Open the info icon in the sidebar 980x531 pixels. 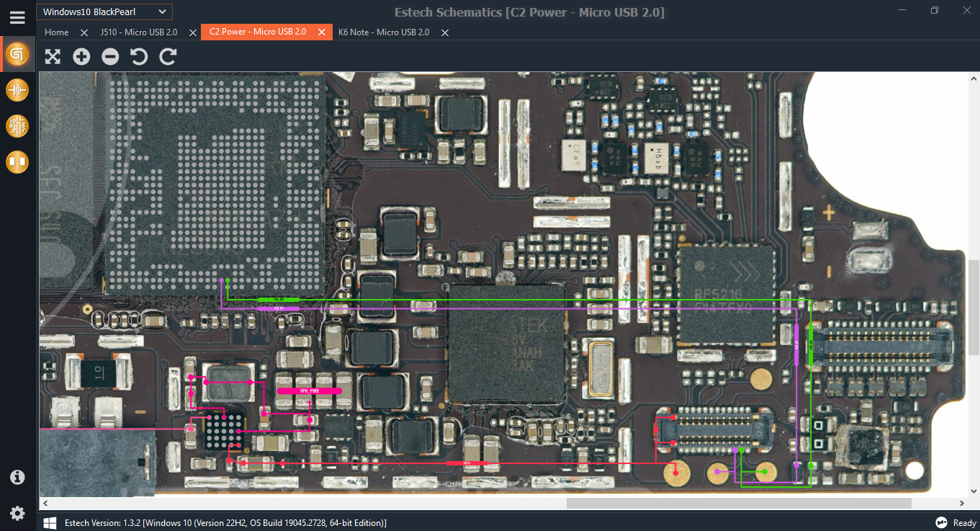(17, 477)
